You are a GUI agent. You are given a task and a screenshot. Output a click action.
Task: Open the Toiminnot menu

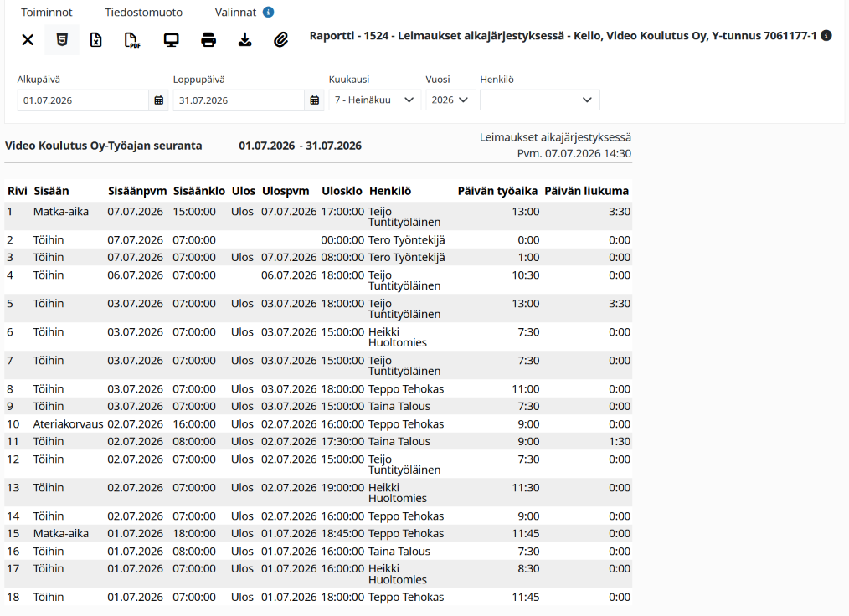[47, 13]
